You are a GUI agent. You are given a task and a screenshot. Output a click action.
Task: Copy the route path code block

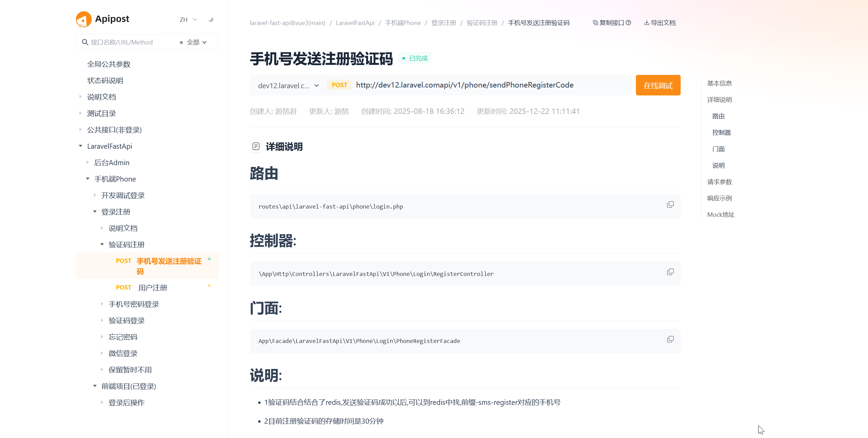pos(670,204)
